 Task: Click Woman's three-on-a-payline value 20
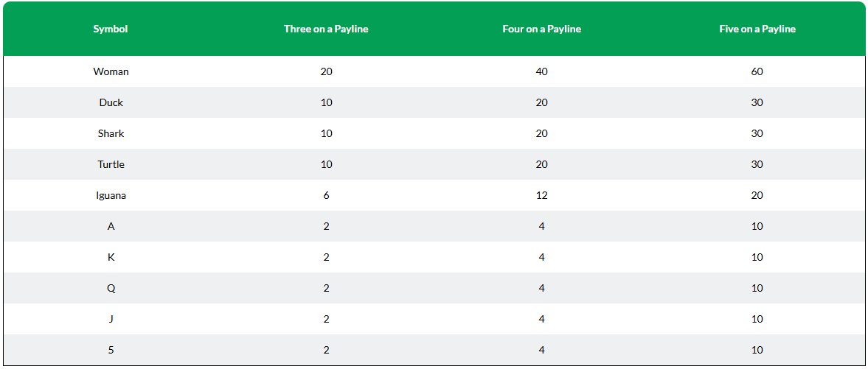point(326,71)
